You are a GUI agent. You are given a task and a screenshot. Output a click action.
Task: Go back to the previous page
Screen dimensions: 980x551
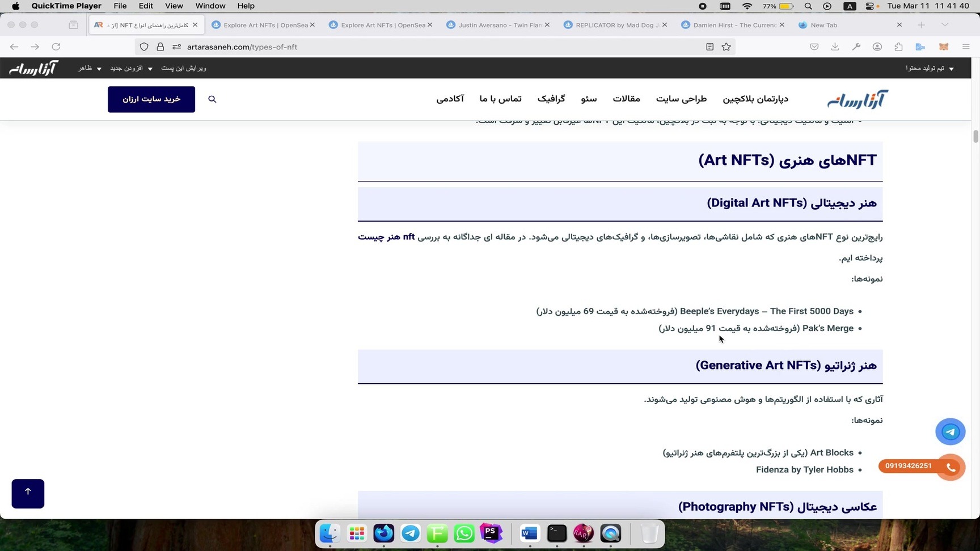click(14, 47)
